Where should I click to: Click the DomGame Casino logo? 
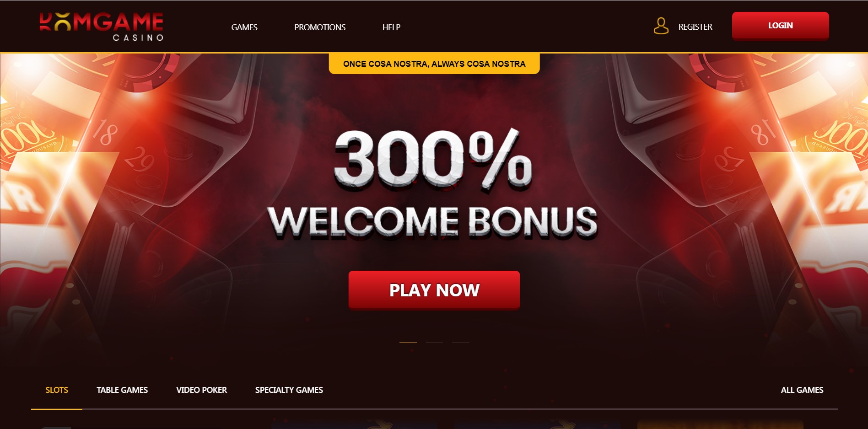[101, 27]
